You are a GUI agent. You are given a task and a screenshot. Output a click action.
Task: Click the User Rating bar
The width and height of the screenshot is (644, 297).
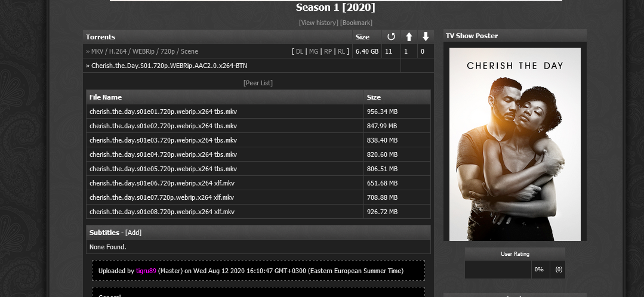click(498, 270)
